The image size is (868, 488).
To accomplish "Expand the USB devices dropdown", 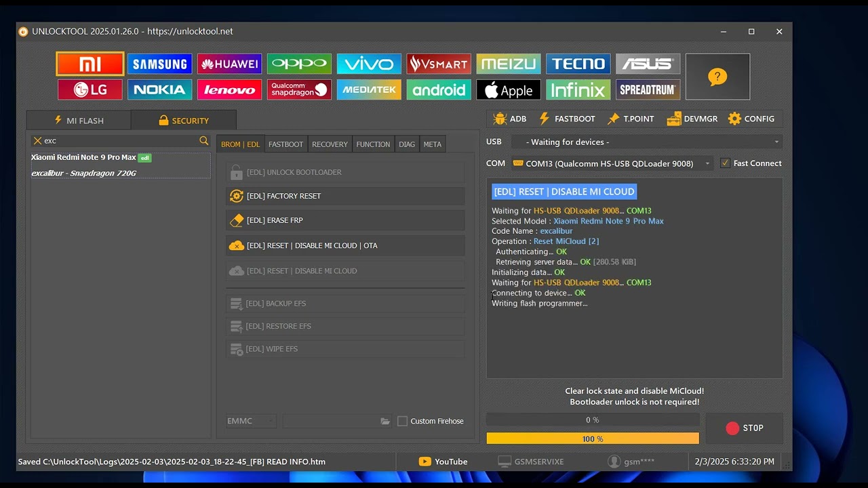I will coord(647,142).
